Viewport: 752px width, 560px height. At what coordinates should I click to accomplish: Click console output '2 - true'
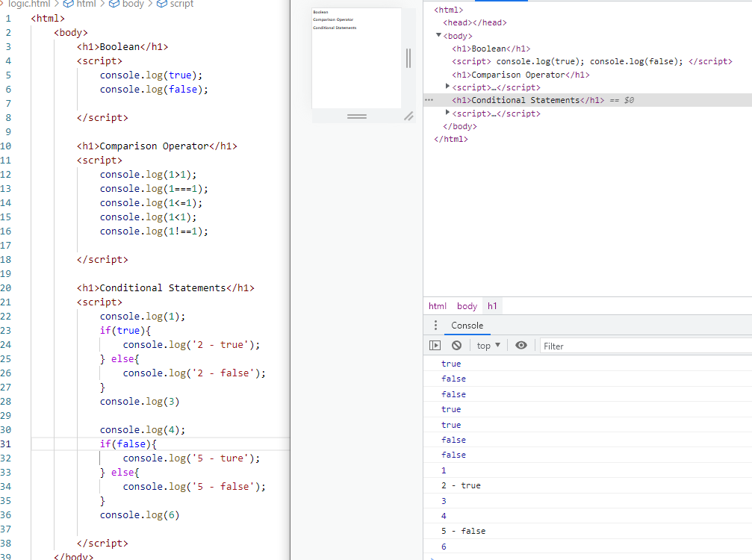point(461,485)
